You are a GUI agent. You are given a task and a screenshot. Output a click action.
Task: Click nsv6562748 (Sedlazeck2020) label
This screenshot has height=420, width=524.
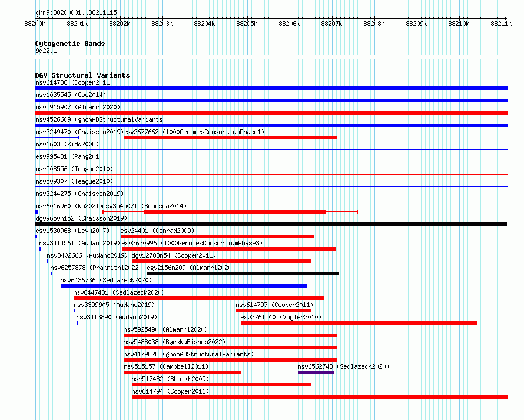point(343,366)
